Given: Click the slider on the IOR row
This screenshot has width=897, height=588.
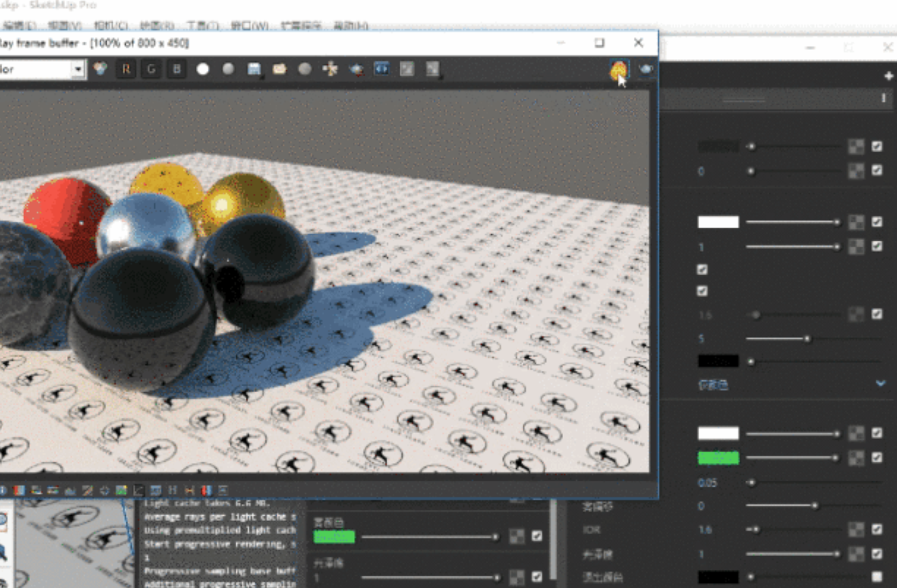Looking at the screenshot, I should 794,529.
